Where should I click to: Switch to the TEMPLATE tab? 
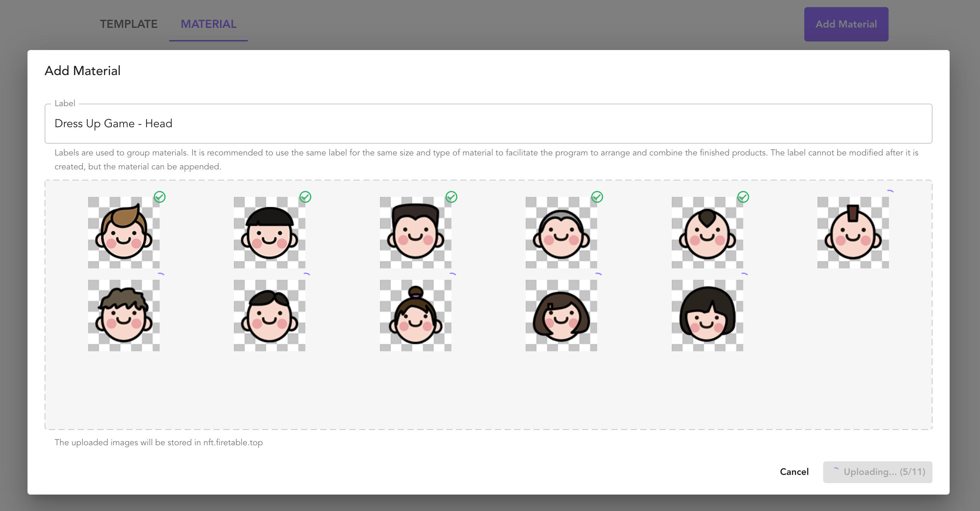click(129, 24)
